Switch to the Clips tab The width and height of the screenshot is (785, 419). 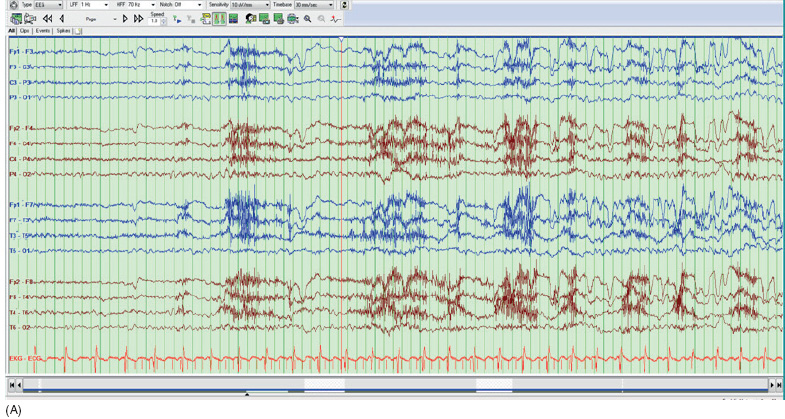pos(25,31)
